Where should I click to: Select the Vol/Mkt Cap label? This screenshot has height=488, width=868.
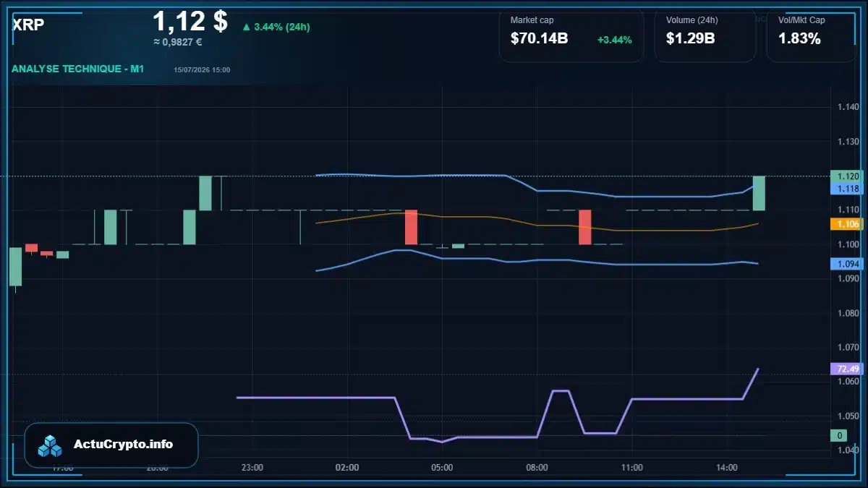801,20
